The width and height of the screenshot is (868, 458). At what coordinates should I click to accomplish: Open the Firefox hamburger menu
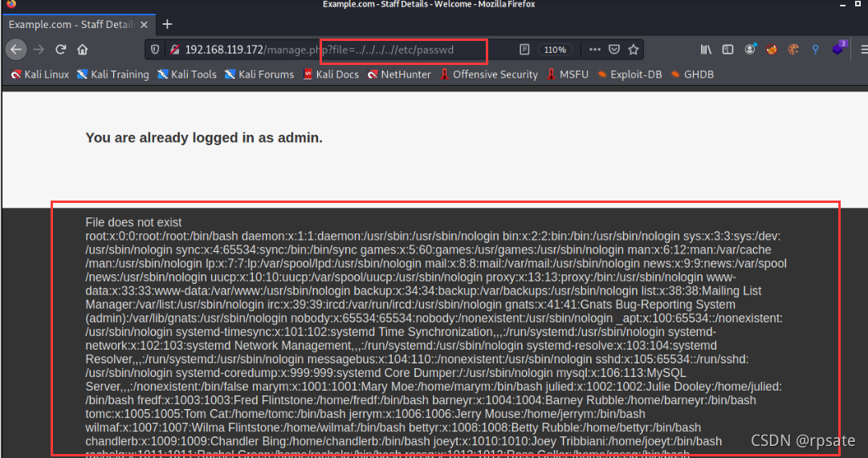point(863,50)
